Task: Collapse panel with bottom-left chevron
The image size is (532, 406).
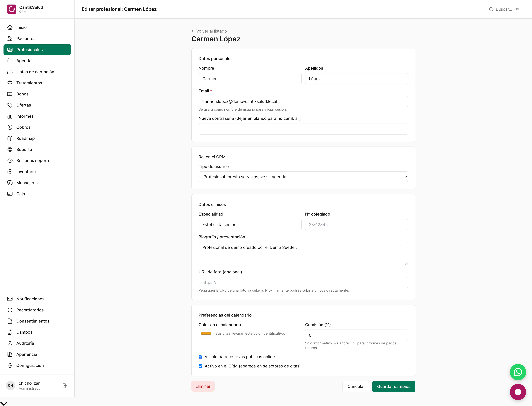Action: [4, 403]
